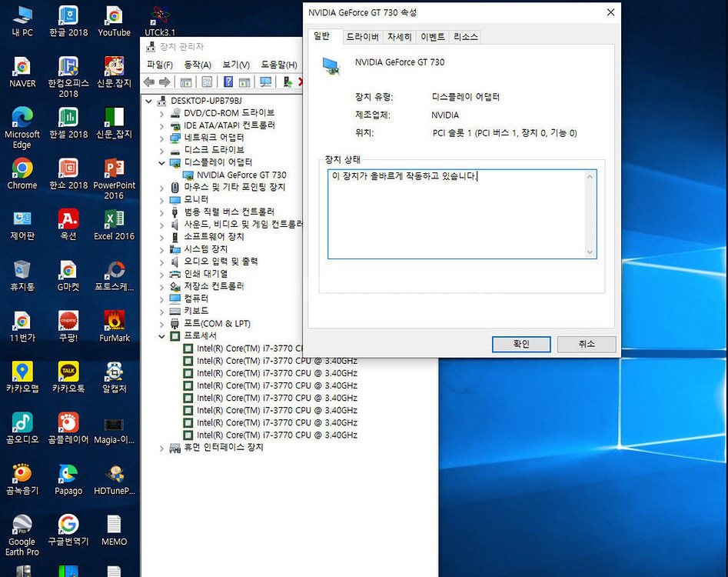Screen dimensions: 728x577
Task: Click the 취소 button
Action: point(587,344)
